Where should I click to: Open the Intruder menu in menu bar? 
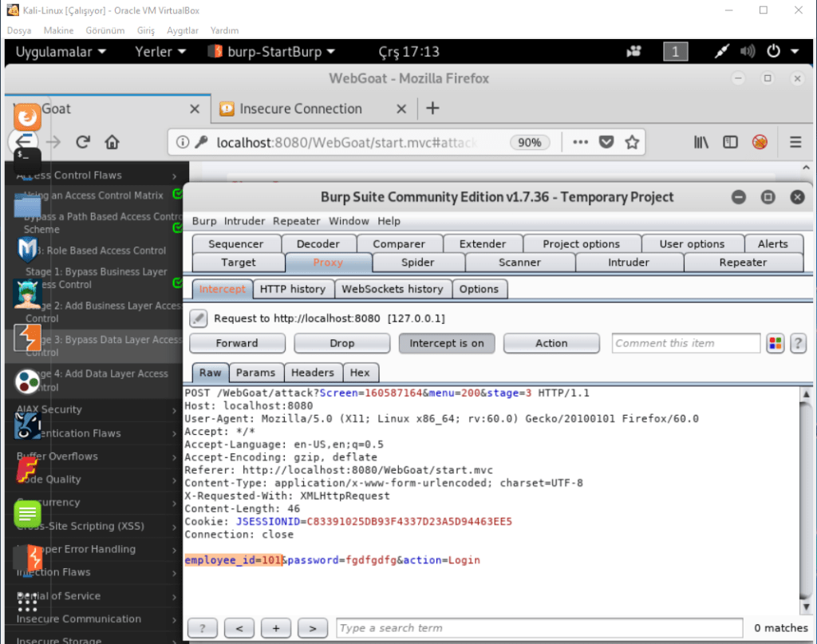[244, 221]
